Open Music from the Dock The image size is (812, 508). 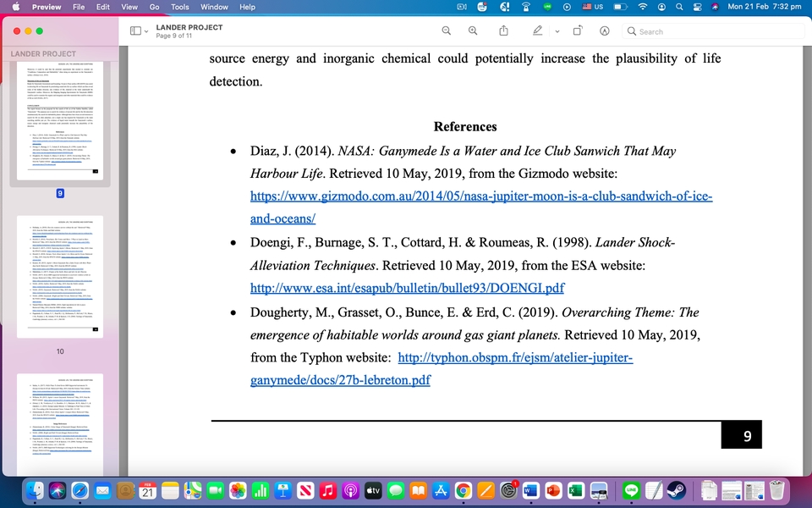tap(328, 490)
